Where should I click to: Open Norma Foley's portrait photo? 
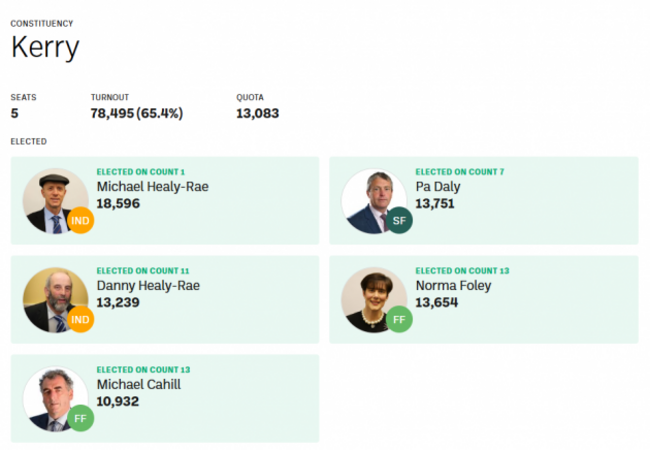coord(374,300)
